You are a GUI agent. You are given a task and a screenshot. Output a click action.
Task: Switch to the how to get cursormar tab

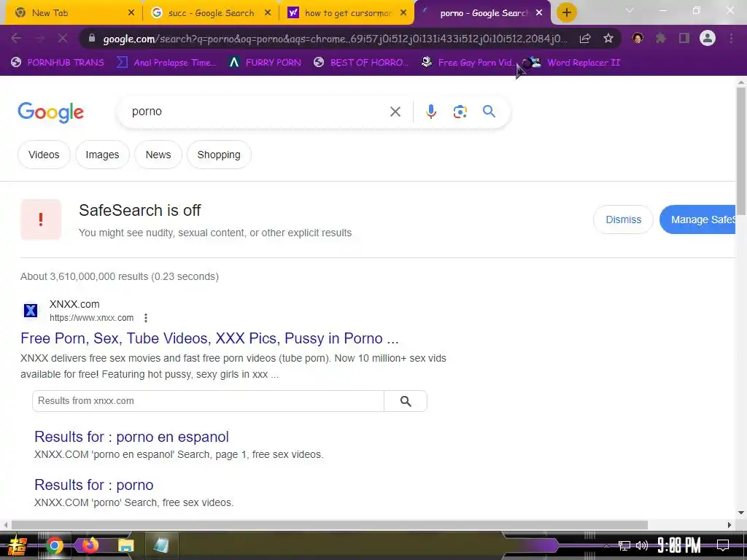[348, 13]
